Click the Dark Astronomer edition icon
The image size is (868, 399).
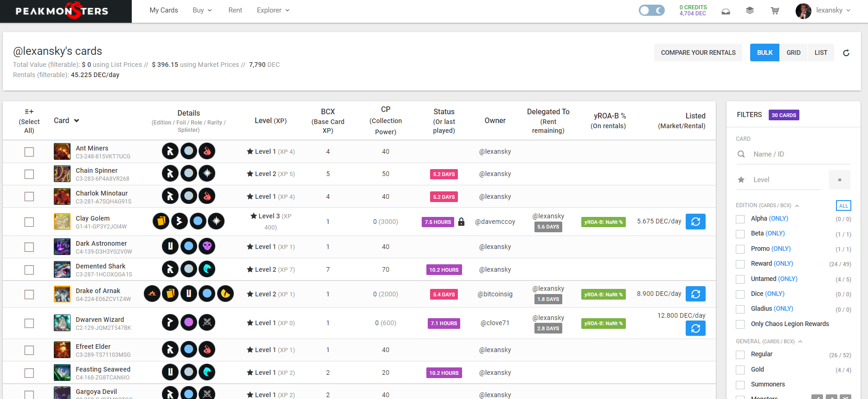click(170, 246)
